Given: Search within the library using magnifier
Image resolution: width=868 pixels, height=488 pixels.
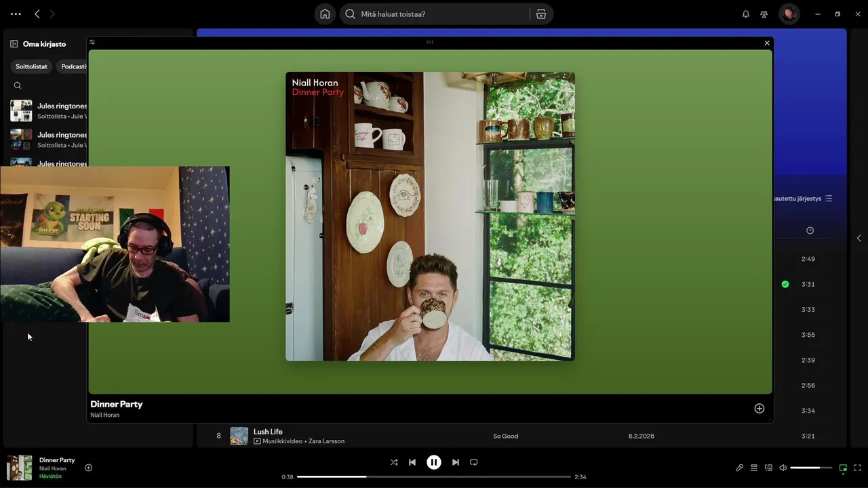Looking at the screenshot, I should coord(18,85).
